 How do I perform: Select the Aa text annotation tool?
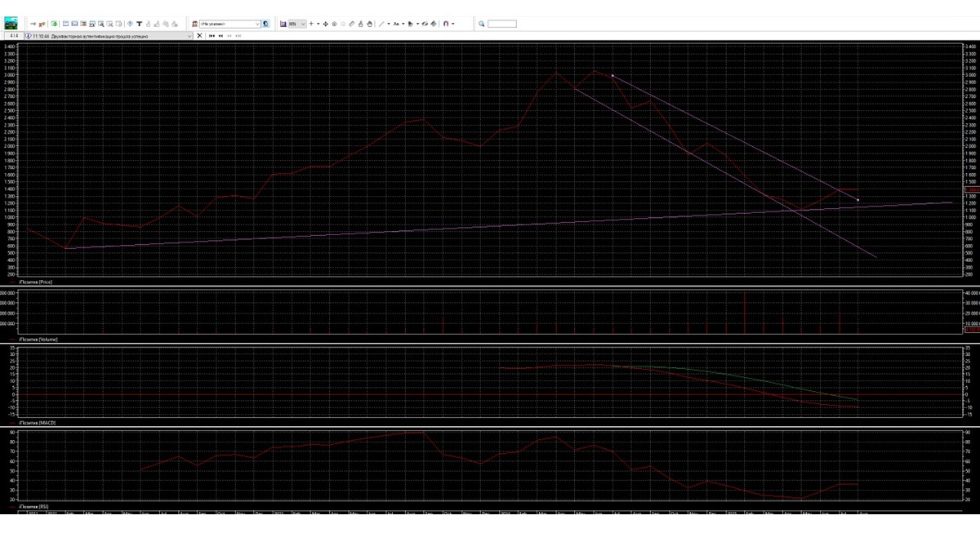tap(396, 24)
